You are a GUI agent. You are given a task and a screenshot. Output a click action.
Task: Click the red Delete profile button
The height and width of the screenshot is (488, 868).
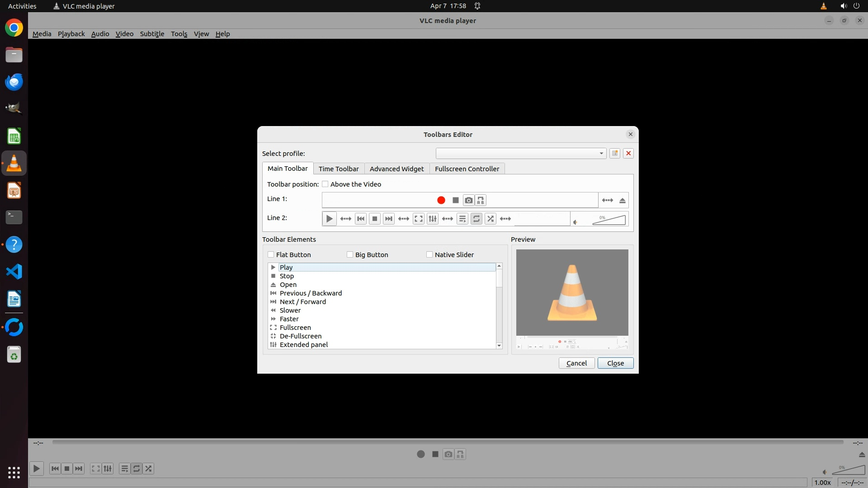(628, 153)
